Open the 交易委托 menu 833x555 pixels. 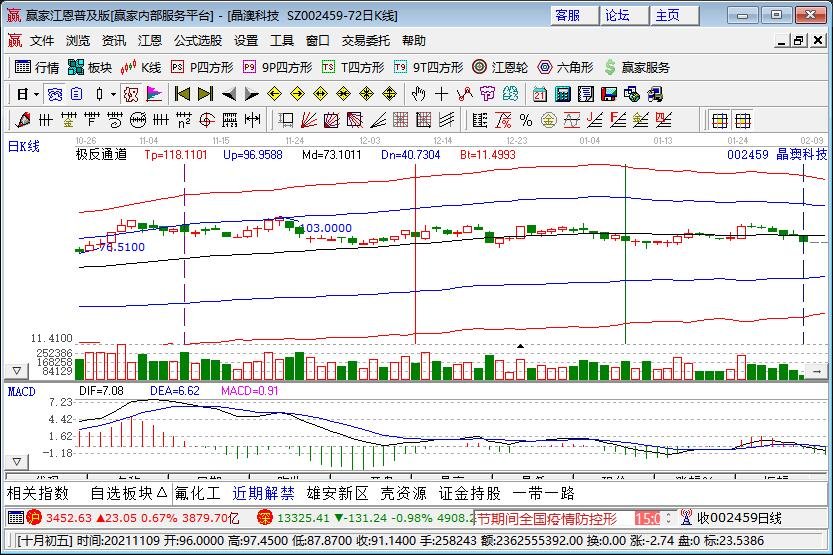[x=366, y=41]
